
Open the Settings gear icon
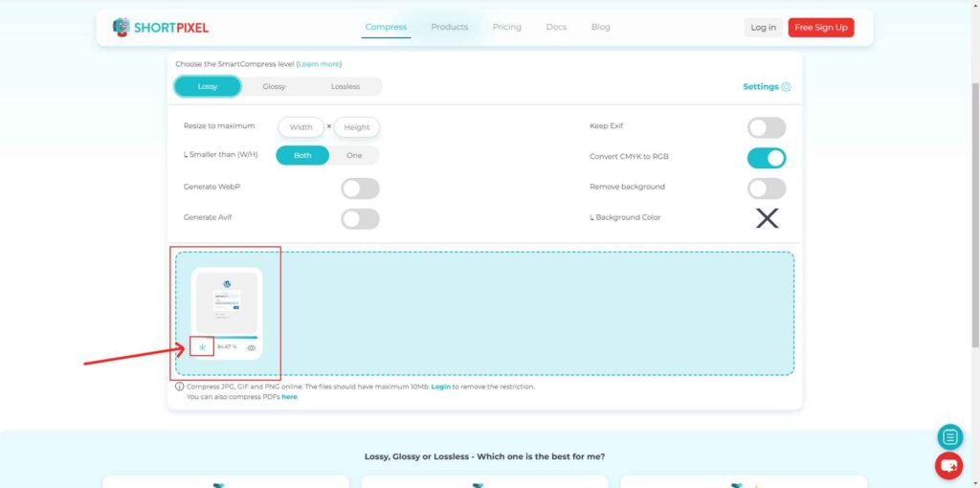[787, 87]
